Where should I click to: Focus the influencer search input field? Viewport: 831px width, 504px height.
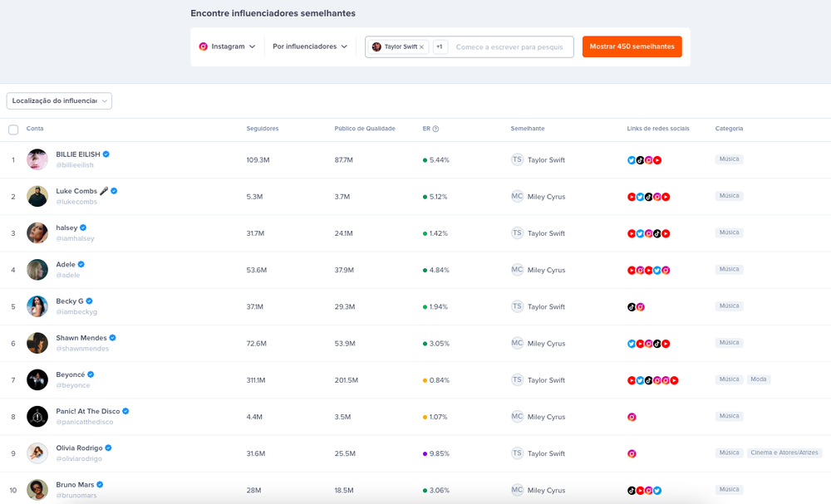tap(510, 47)
